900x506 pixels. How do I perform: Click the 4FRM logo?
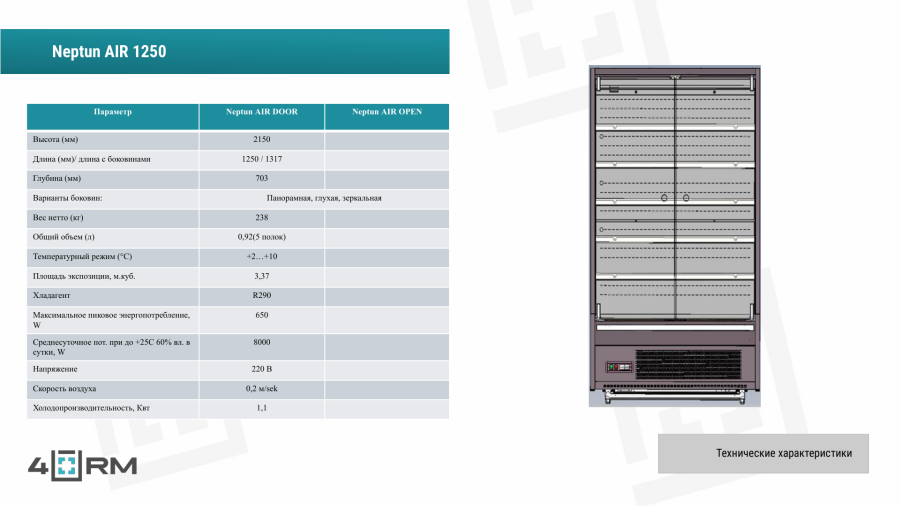click(x=82, y=465)
